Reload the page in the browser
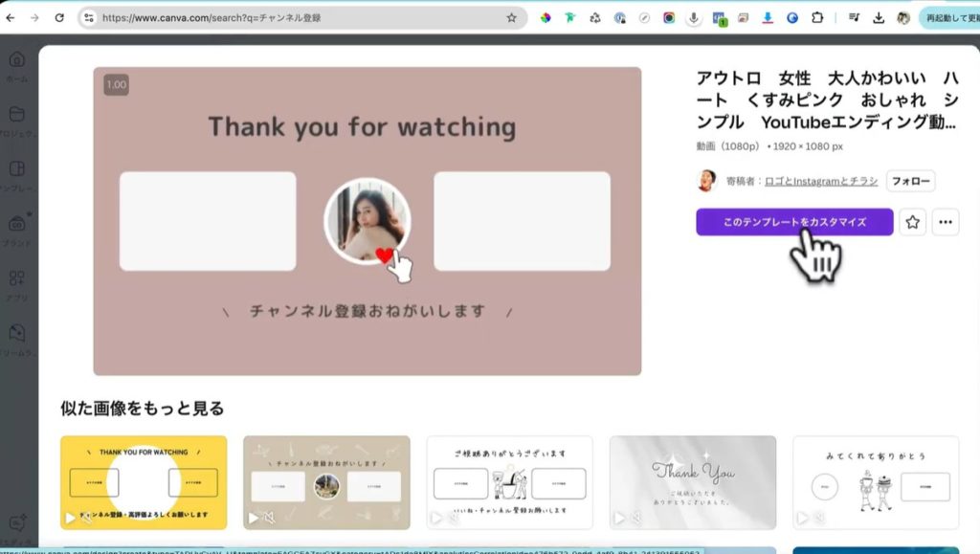This screenshot has height=554, width=980. point(59,17)
